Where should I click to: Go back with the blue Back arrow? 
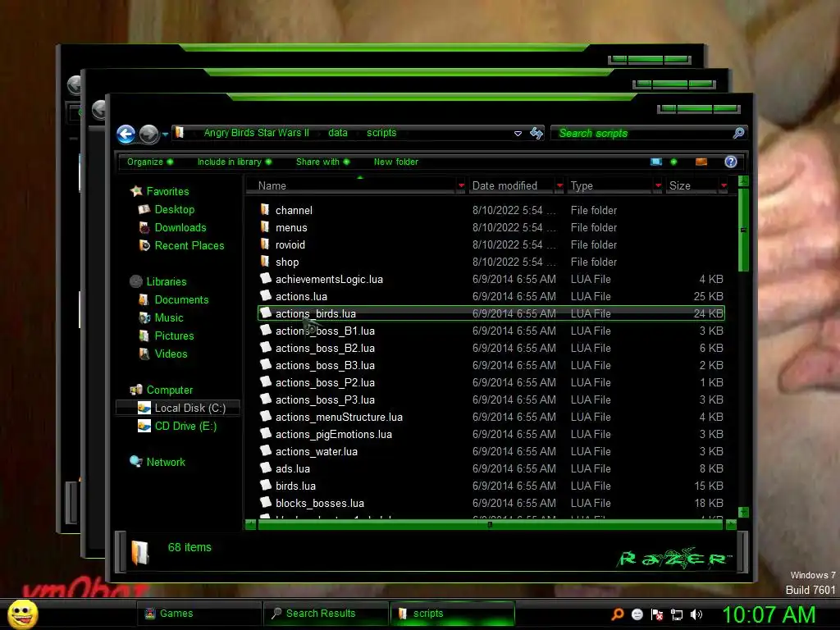(x=126, y=134)
